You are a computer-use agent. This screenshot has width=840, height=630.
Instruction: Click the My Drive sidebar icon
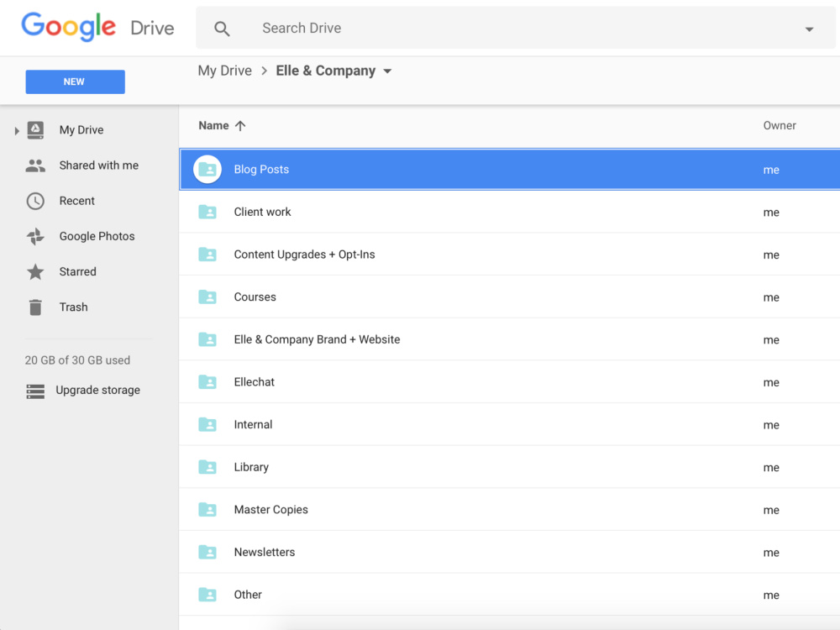(35, 129)
